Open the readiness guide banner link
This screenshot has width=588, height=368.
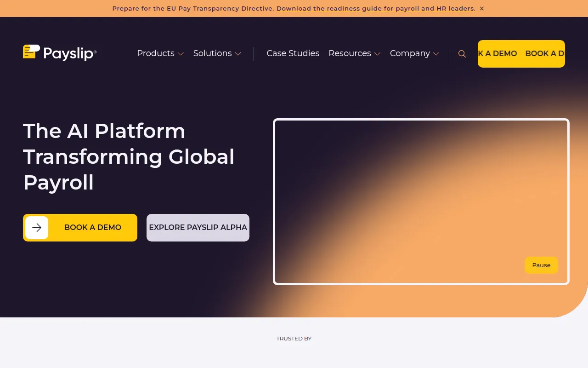coord(294,8)
